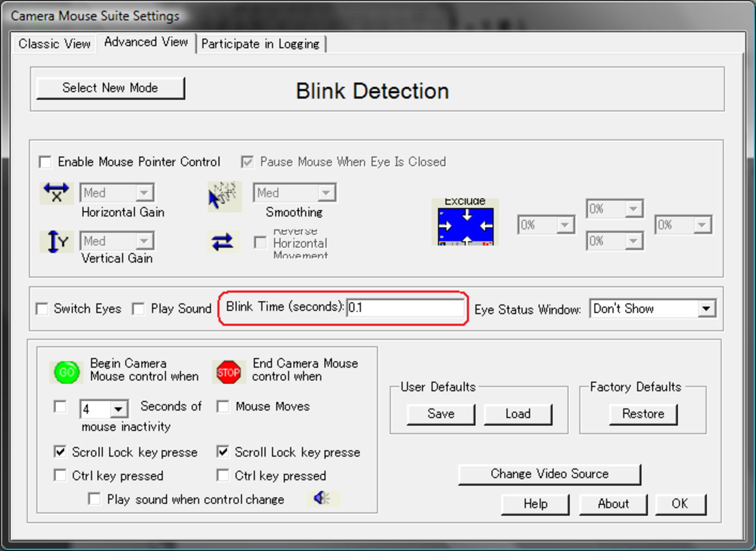Check Reverse Horizontal Movement box
The height and width of the screenshot is (551, 756).
pyautogui.click(x=260, y=242)
